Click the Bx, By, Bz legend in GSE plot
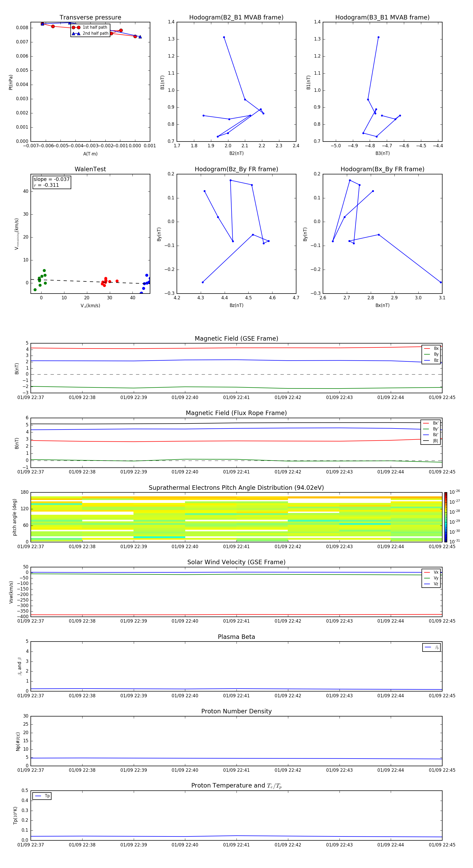Image resolution: width=473 pixels, height=868 pixels. point(431,355)
